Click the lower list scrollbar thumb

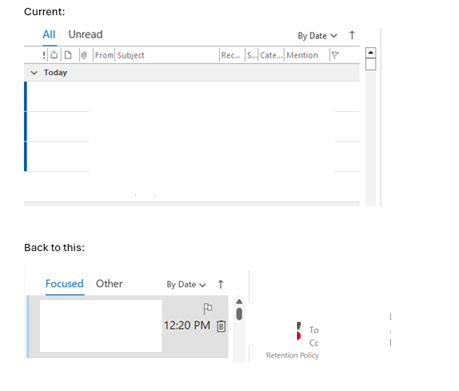239,314
